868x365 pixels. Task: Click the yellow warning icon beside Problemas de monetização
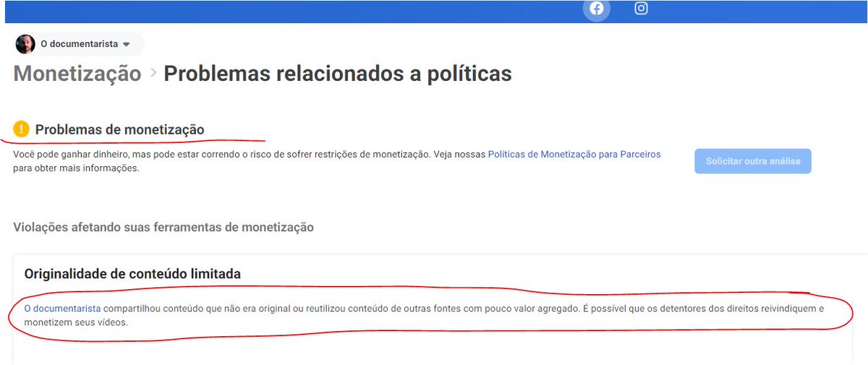22,129
